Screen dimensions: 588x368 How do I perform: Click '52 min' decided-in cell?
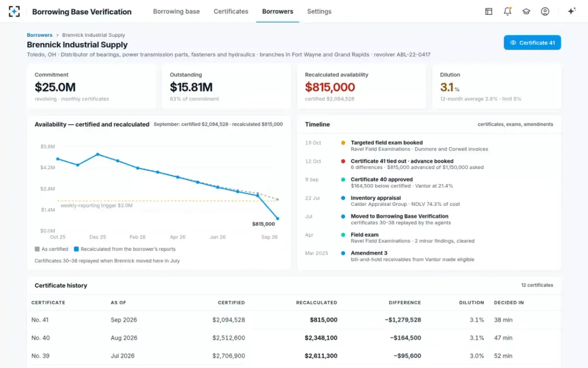pos(503,356)
